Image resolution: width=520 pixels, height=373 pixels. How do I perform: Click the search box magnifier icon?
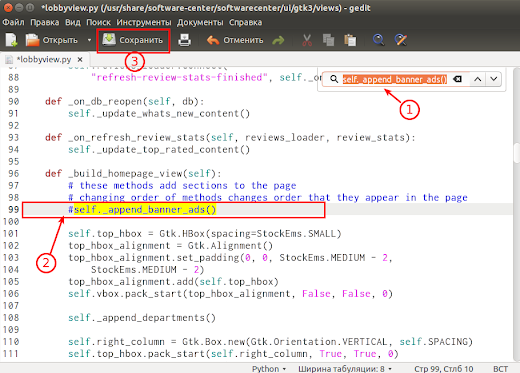[x=334, y=79]
